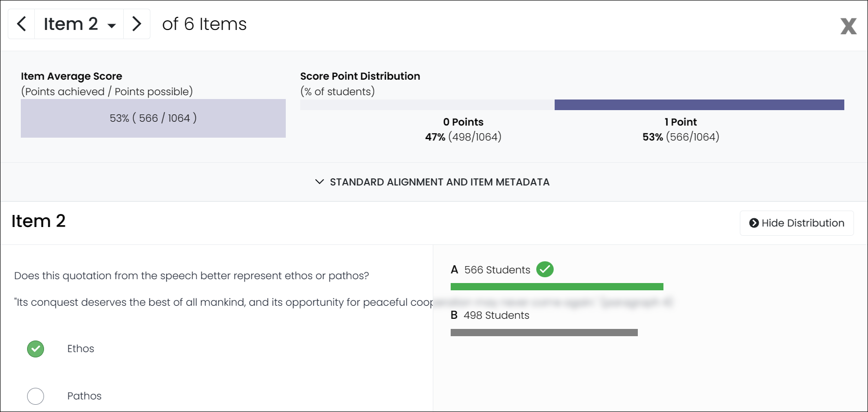Select the Pathos radio button
This screenshot has height=412, width=868.
(35, 396)
